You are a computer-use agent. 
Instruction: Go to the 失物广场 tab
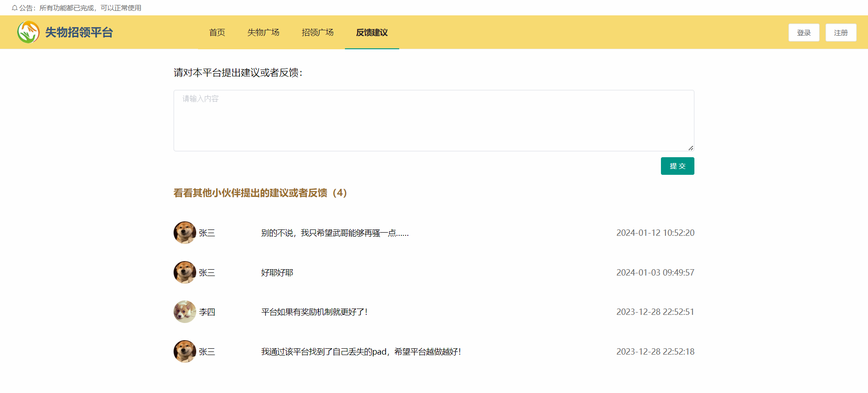[263, 33]
